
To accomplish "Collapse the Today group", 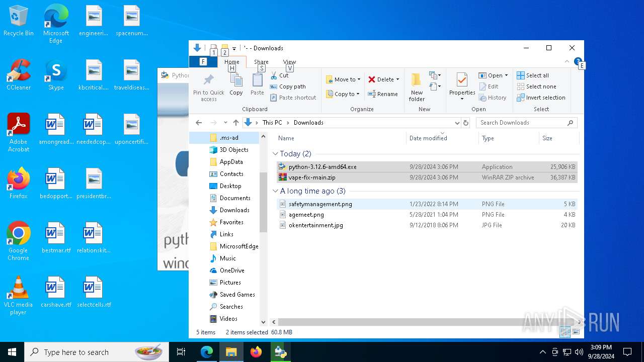I will [275, 154].
